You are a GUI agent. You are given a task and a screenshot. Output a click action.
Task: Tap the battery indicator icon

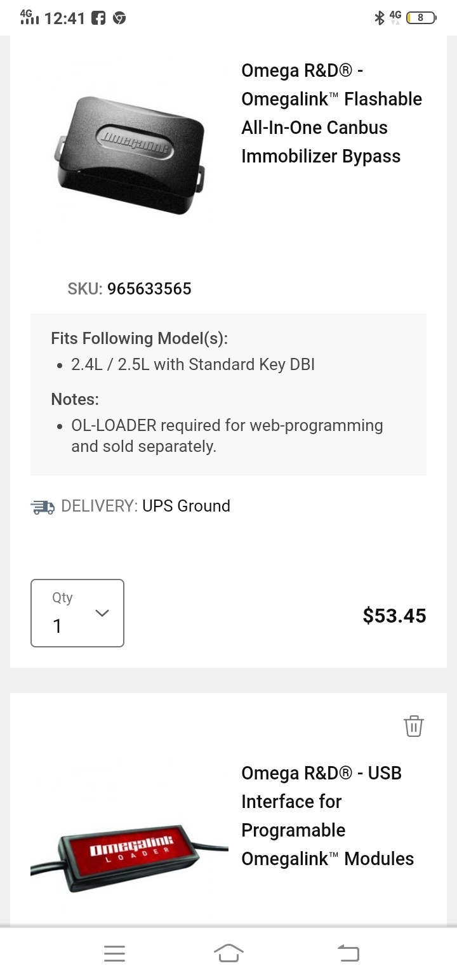(421, 18)
